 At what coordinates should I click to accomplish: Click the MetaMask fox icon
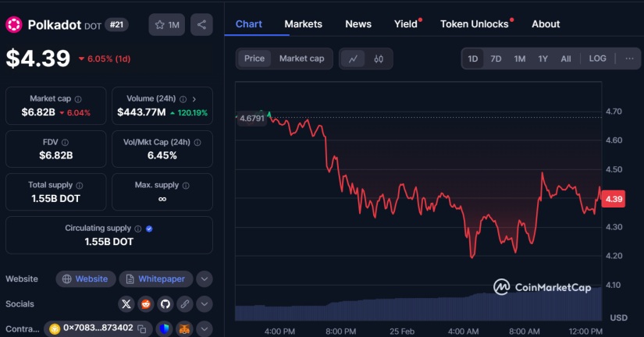(184, 328)
